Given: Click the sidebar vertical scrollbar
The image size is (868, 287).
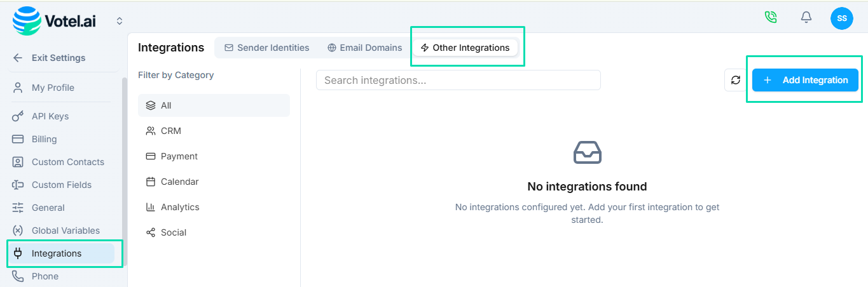Looking at the screenshot, I should pyautogui.click(x=124, y=171).
